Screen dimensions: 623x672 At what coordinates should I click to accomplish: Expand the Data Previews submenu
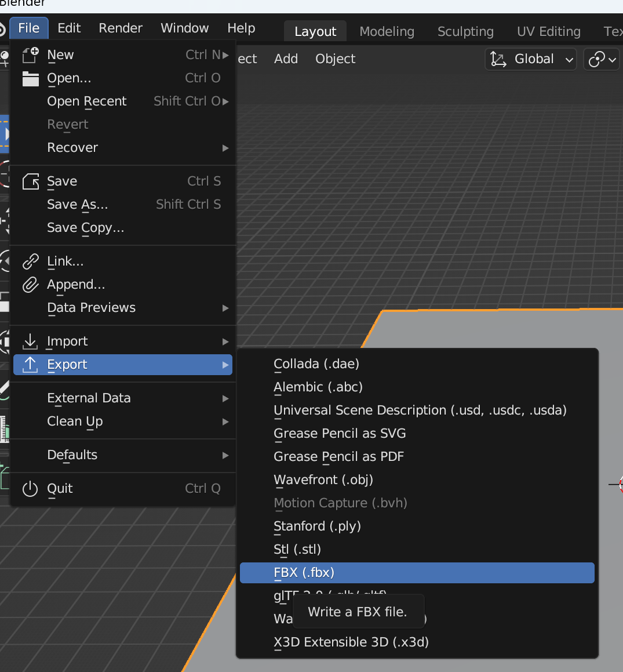click(x=123, y=308)
